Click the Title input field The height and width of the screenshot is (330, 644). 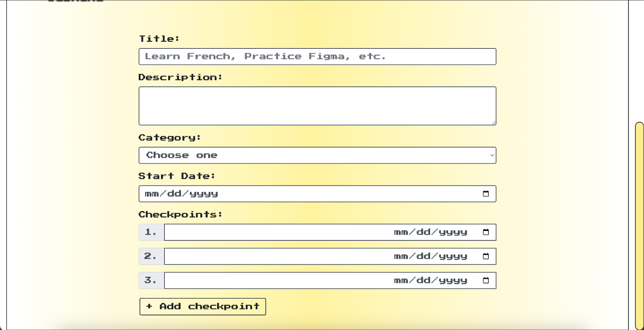tap(317, 57)
